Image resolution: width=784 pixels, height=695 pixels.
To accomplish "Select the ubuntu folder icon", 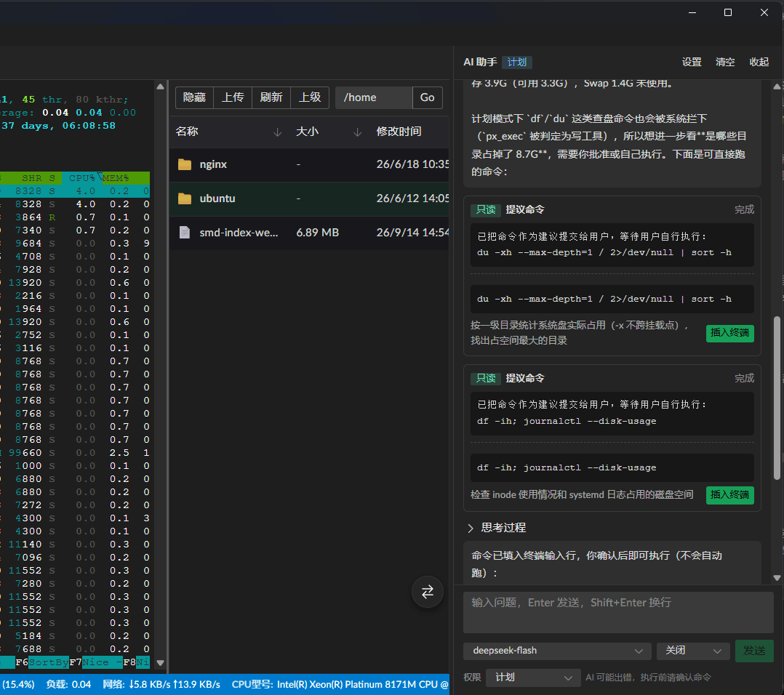I will tap(185, 198).
